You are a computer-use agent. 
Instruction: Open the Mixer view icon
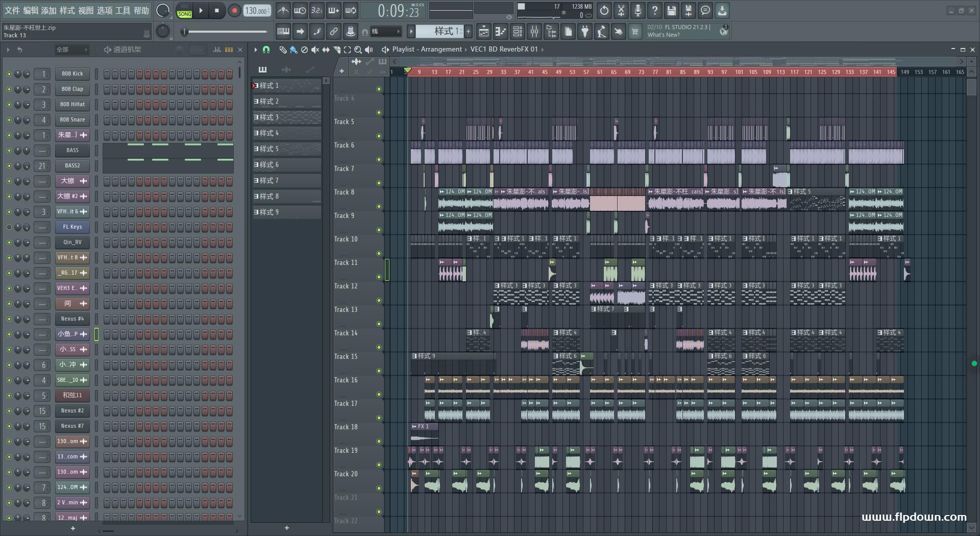534,32
